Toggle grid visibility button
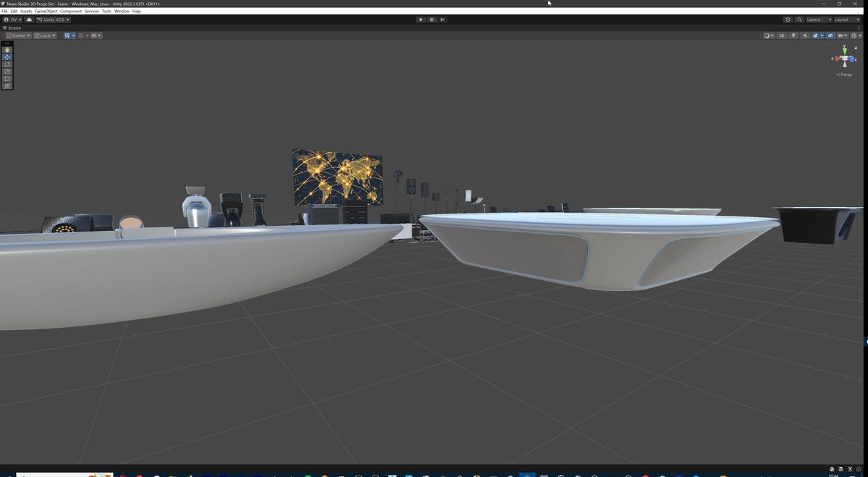 click(x=67, y=35)
